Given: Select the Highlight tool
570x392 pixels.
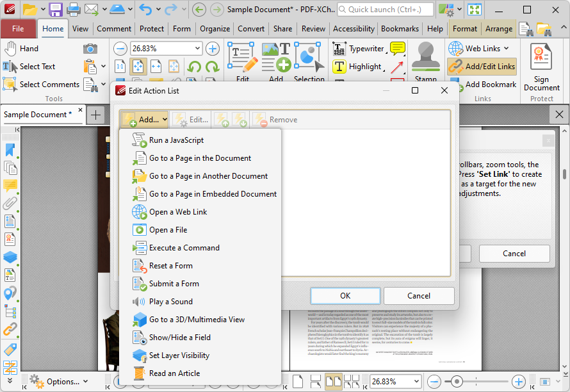Looking at the screenshot, I should 357,67.
